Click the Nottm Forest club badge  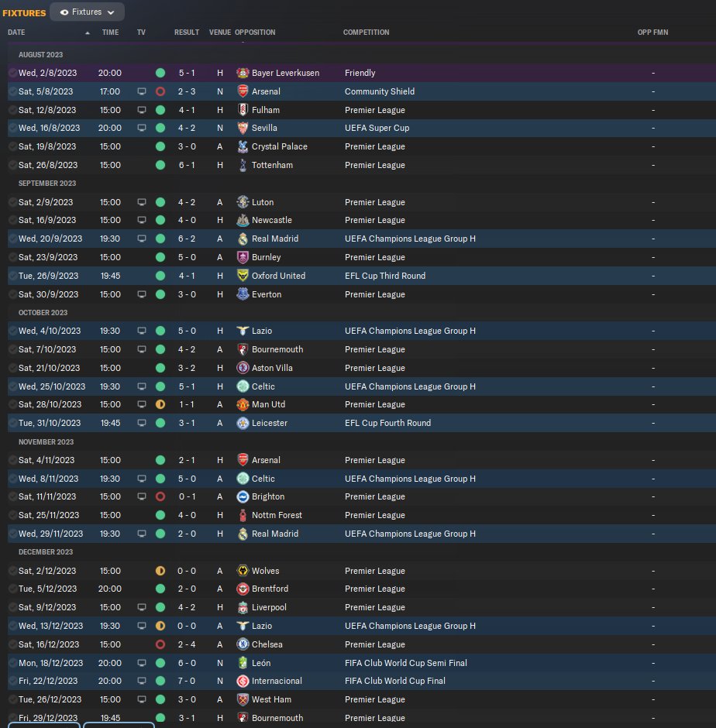pos(243,515)
